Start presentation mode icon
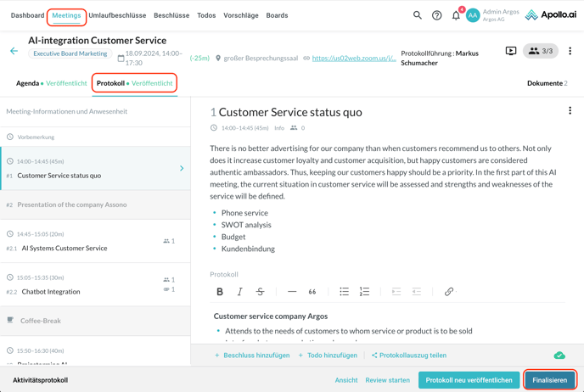 coord(511,51)
